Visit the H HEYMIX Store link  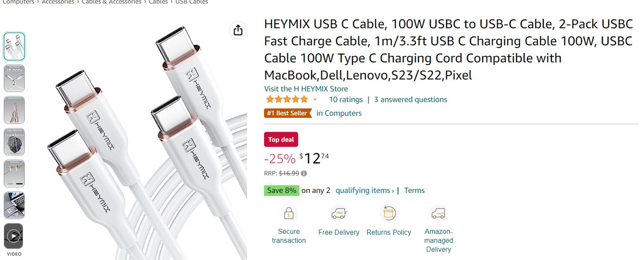click(306, 89)
